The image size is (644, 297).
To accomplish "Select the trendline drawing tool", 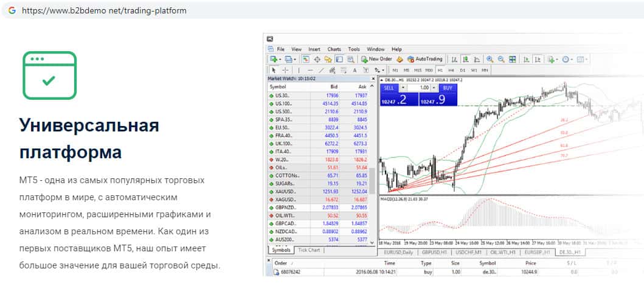I will tap(322, 70).
